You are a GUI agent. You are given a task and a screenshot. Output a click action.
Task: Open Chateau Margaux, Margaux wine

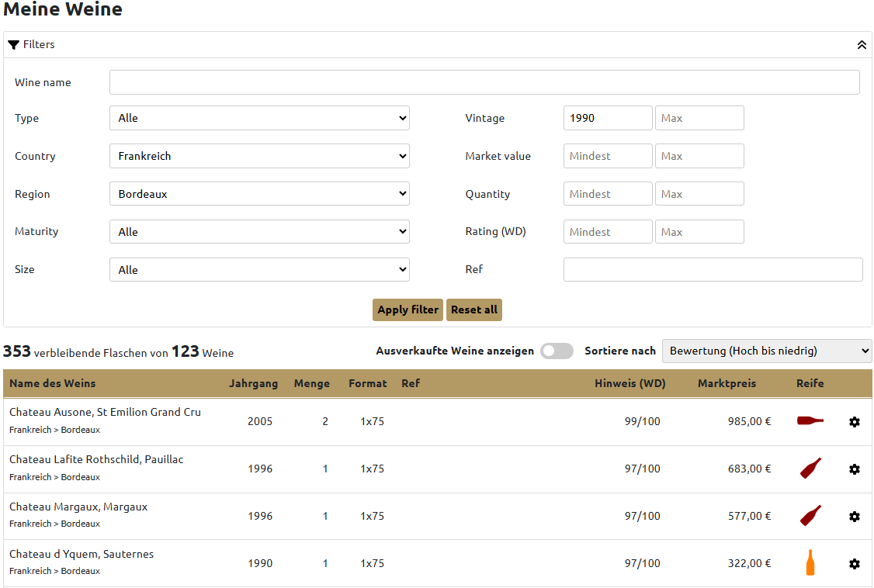(78, 507)
